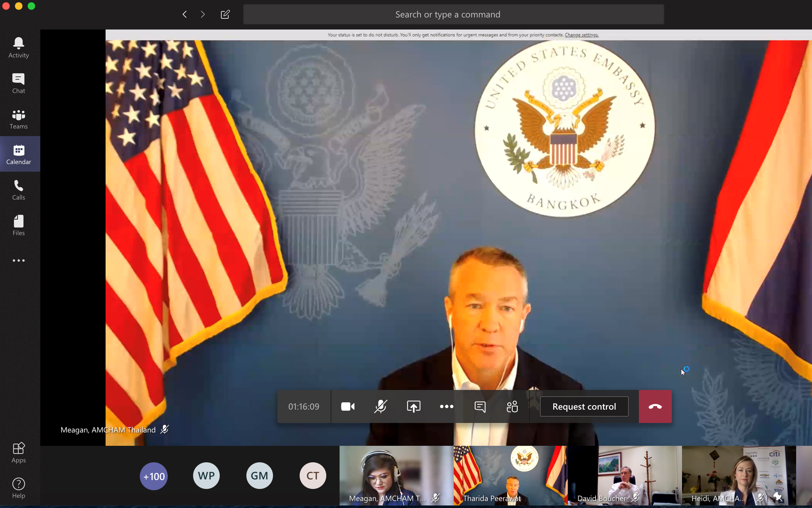Select David Boucher's video thumbnail
This screenshot has height=508, width=812.
(x=625, y=475)
